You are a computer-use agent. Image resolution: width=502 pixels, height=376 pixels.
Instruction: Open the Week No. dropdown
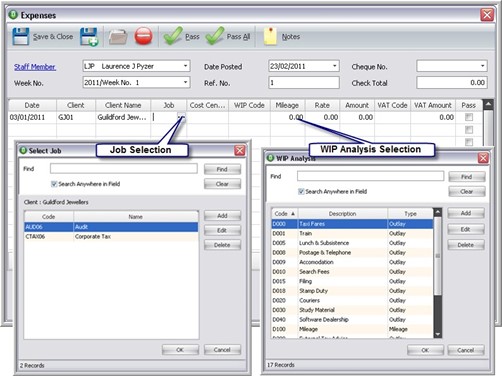point(185,82)
